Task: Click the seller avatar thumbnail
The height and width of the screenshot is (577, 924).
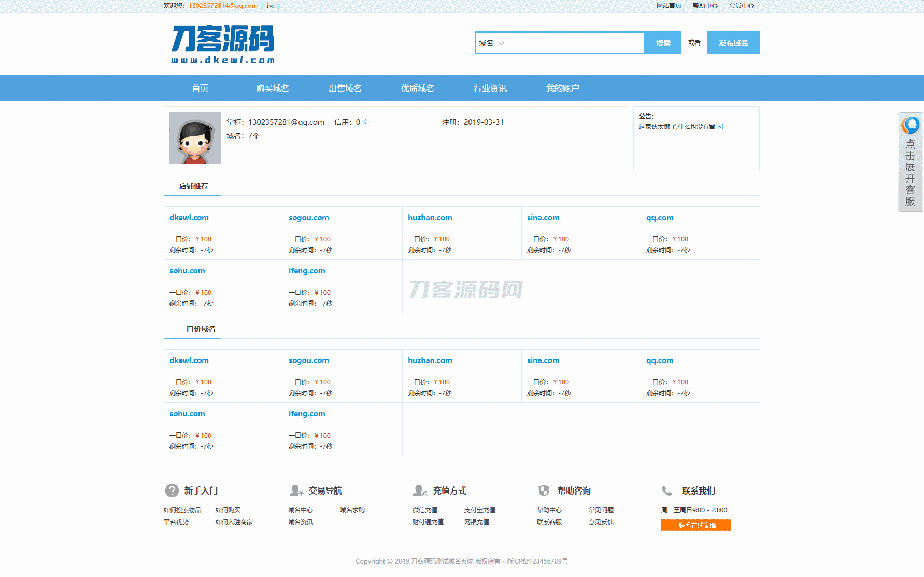Action: point(195,138)
